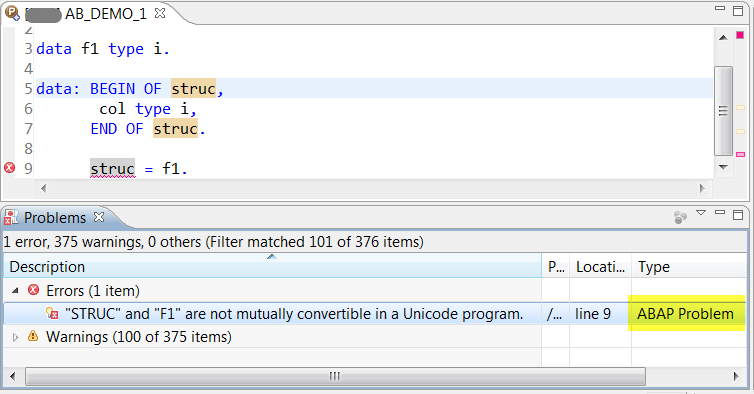Click the underlined 'struc' on line 9
754x394 pixels.
point(113,168)
